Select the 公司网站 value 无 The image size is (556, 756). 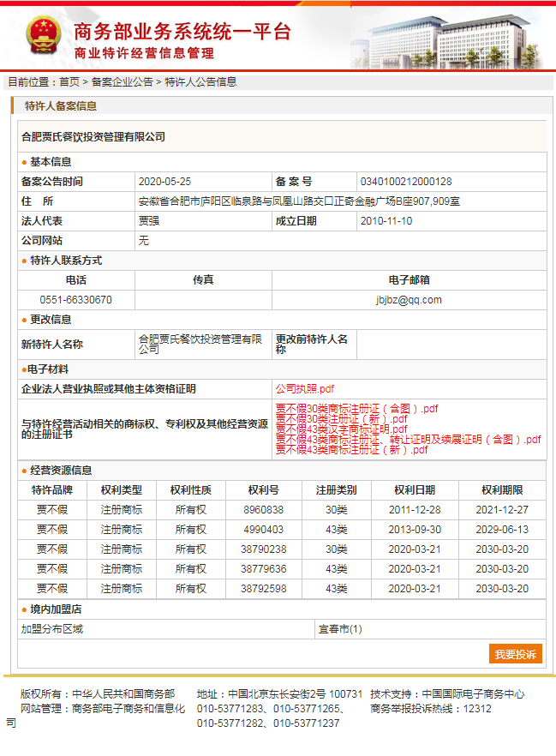pyautogui.click(x=144, y=241)
